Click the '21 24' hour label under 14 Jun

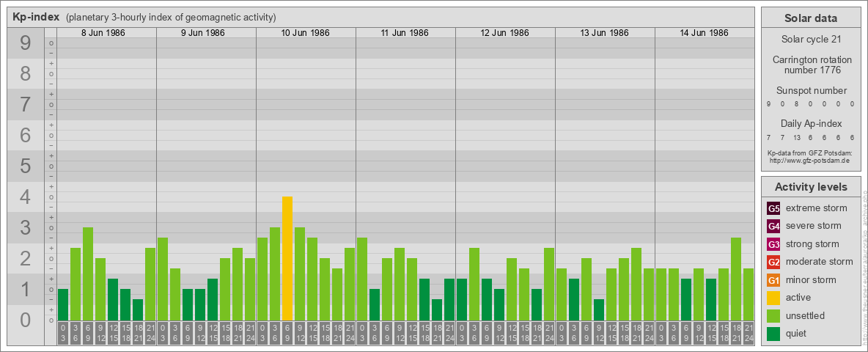tap(749, 334)
